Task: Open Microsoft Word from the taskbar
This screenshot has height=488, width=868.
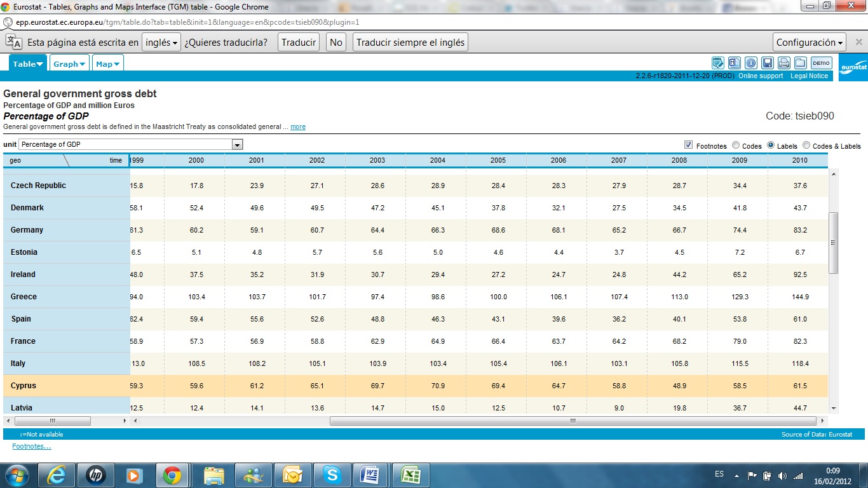Action: 370,475
